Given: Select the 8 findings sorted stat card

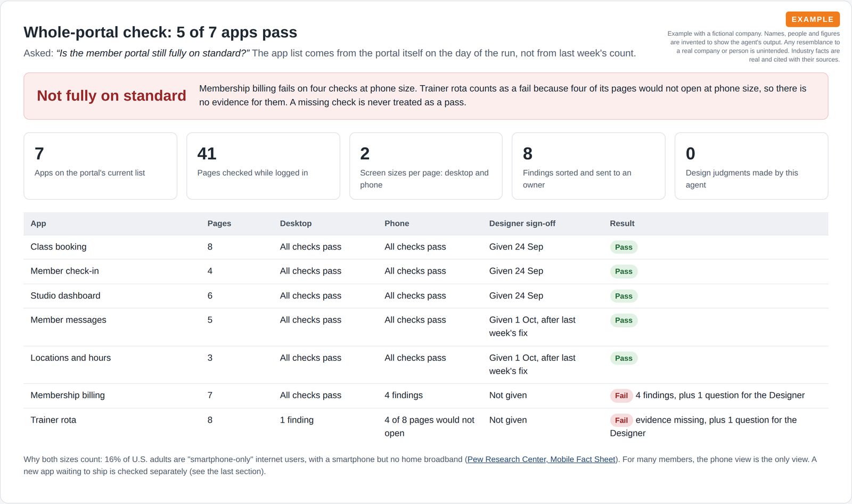Looking at the screenshot, I should click(588, 166).
